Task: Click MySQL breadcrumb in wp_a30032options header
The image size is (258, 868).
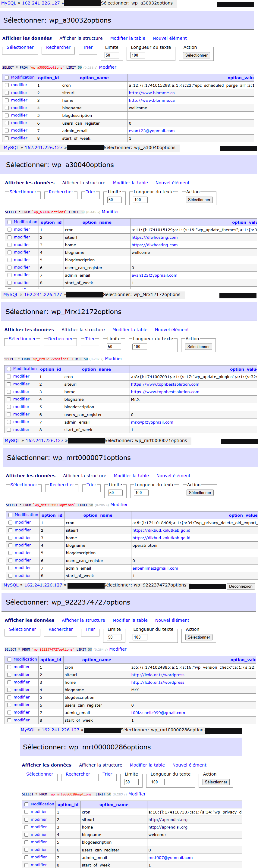Action: (8, 3)
